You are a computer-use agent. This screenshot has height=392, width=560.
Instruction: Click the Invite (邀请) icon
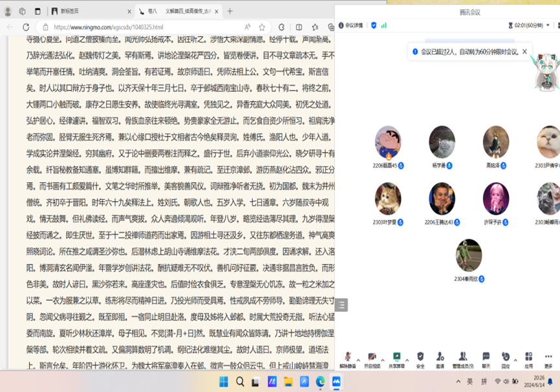click(440, 357)
